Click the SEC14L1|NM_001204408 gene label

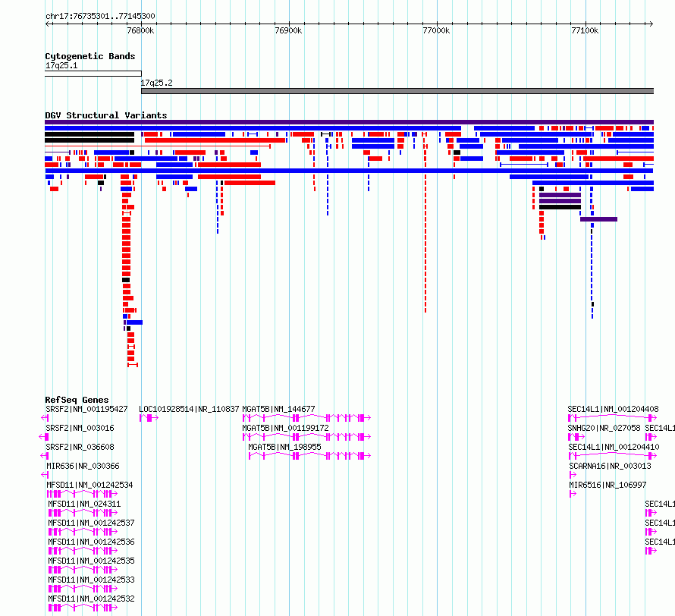point(613,409)
